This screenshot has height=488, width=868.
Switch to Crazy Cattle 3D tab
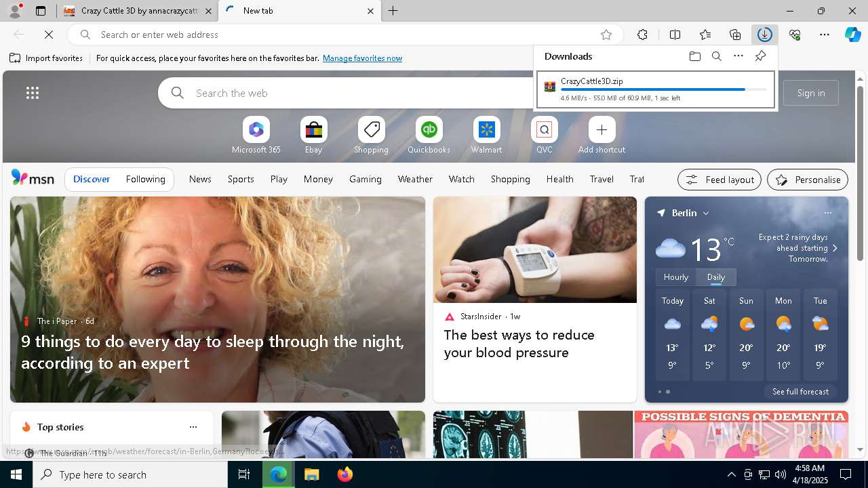point(138,11)
